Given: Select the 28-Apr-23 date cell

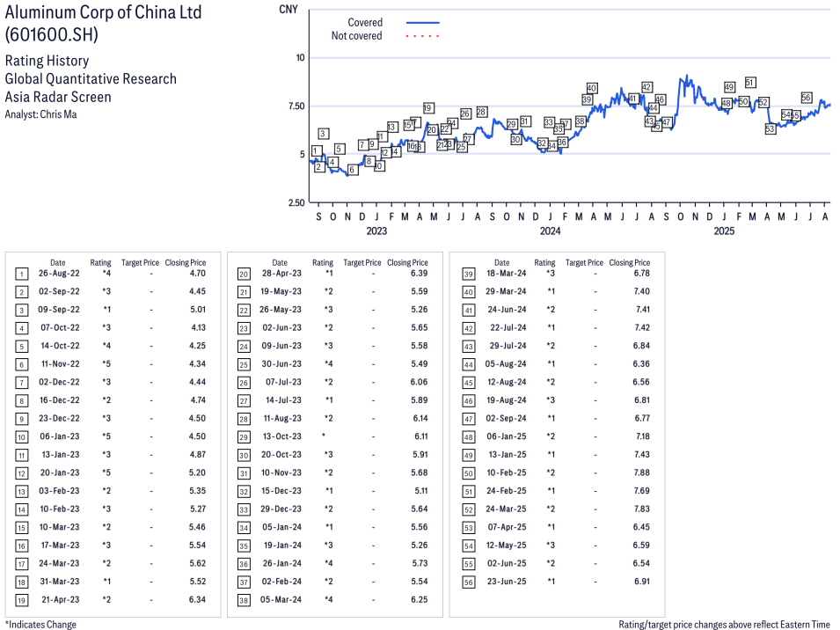Looking at the screenshot, I should [x=281, y=274].
